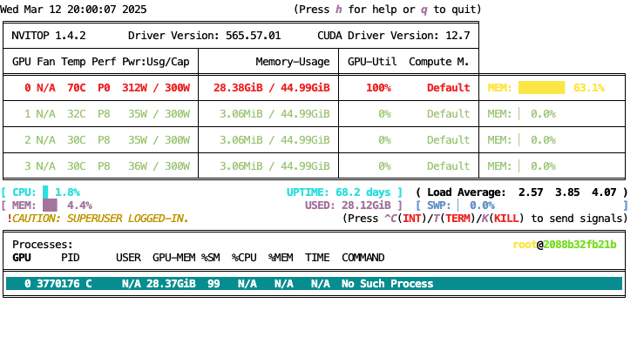Click 312W / 300W power reading

point(156,88)
